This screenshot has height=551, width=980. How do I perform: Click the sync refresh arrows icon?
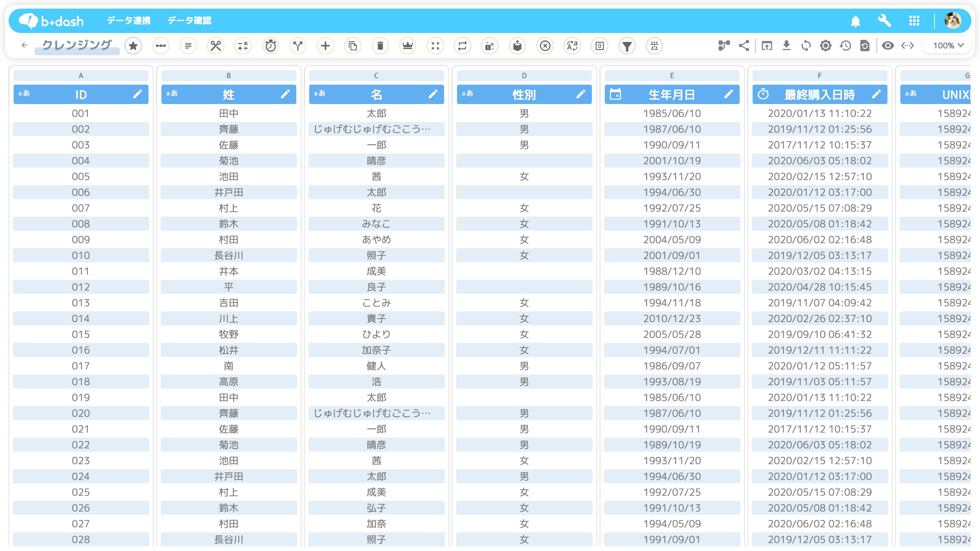point(806,46)
